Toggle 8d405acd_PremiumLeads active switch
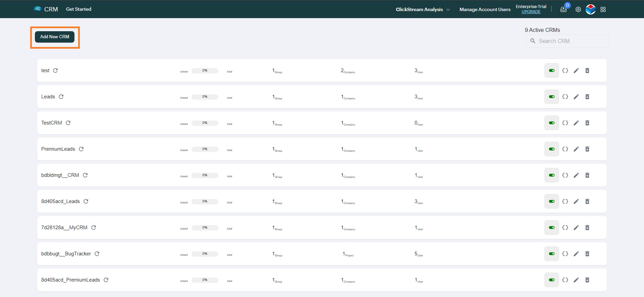This screenshot has width=644, height=297. tap(552, 280)
